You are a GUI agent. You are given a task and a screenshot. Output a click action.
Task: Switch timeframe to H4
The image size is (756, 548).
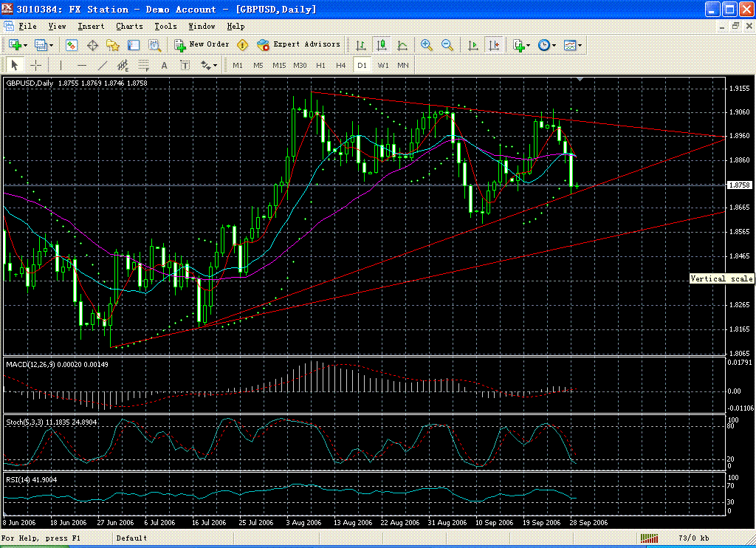tap(340, 65)
